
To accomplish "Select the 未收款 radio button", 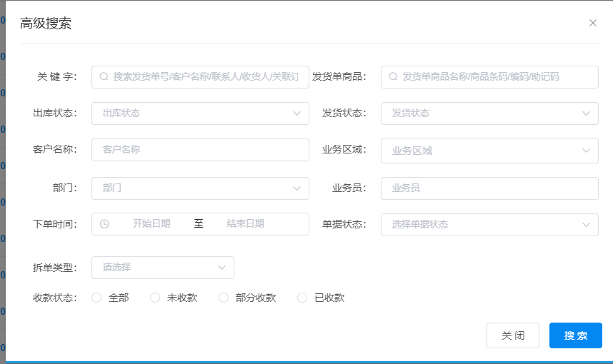I will pos(155,298).
